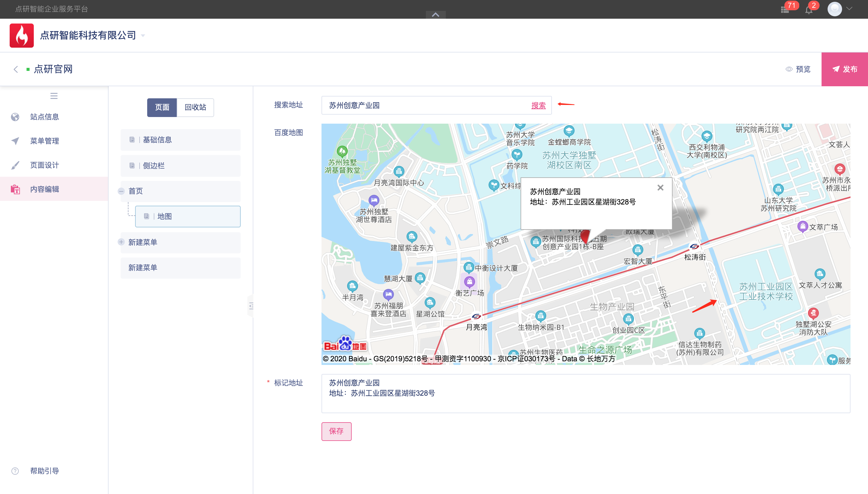Click the 山东大学苏州研究院 building icon
The width and height of the screenshot is (868, 494).
click(x=778, y=189)
